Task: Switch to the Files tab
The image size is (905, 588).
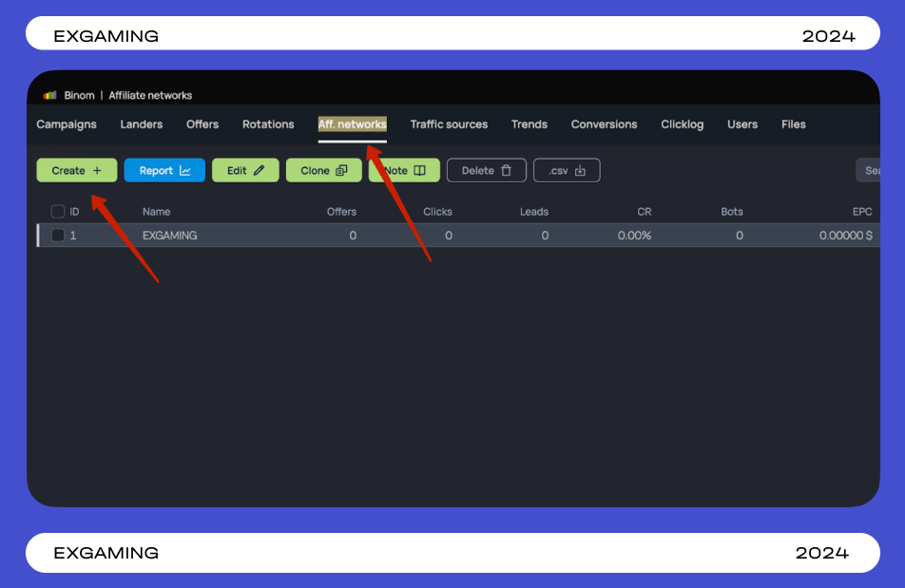Action: (794, 124)
